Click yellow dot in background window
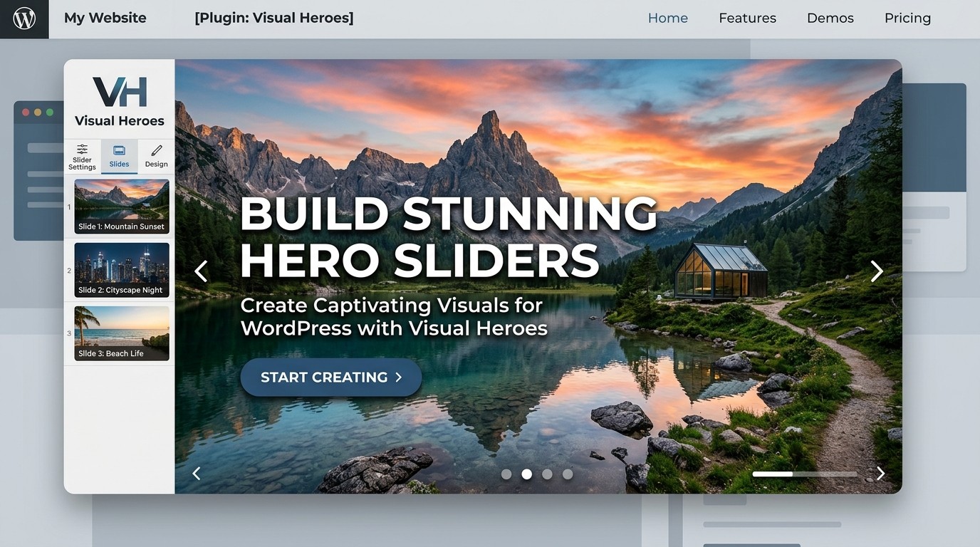980x547 pixels. coord(38,113)
